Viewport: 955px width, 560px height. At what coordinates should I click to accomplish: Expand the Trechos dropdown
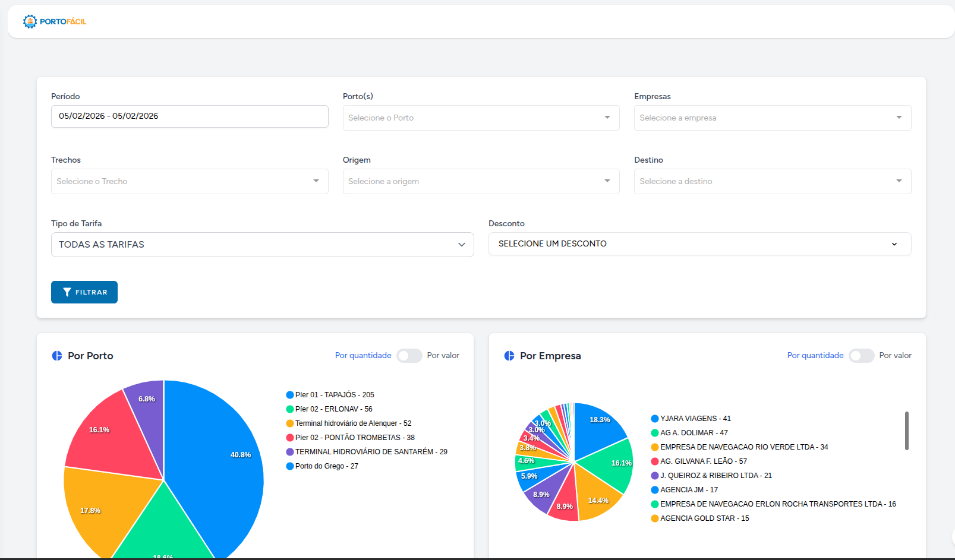coord(190,181)
